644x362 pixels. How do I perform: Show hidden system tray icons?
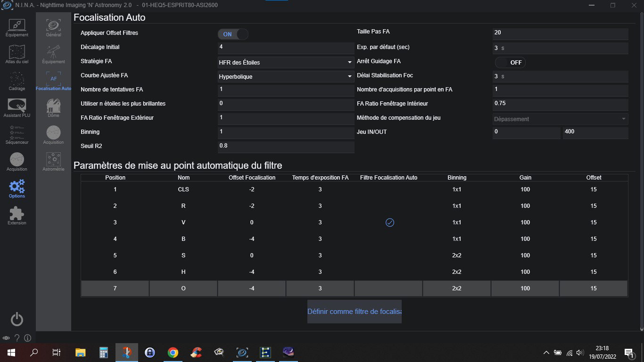[x=546, y=353]
